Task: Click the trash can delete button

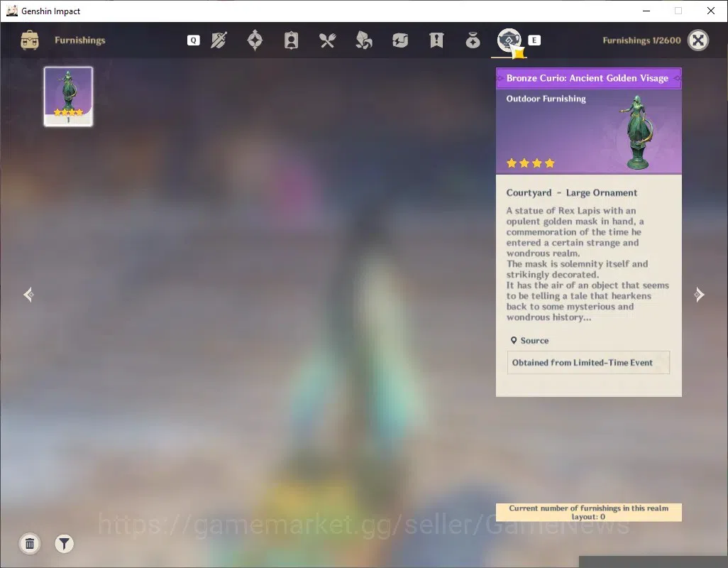Action: (30, 543)
